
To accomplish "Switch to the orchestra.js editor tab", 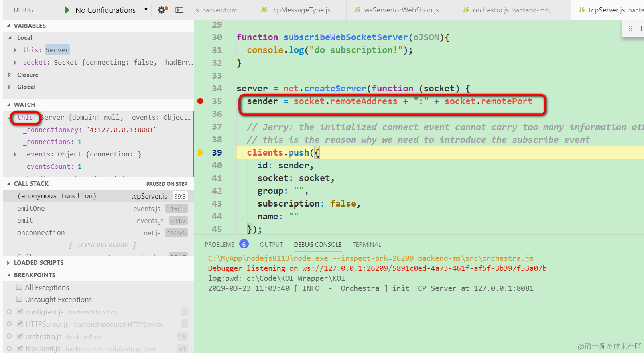I will 513,10.
